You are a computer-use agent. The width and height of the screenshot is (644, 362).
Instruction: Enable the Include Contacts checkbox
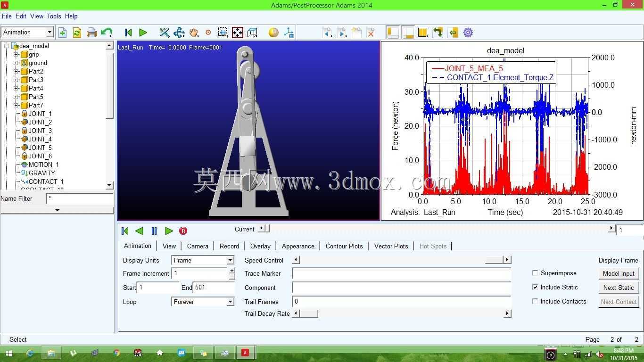point(535,301)
